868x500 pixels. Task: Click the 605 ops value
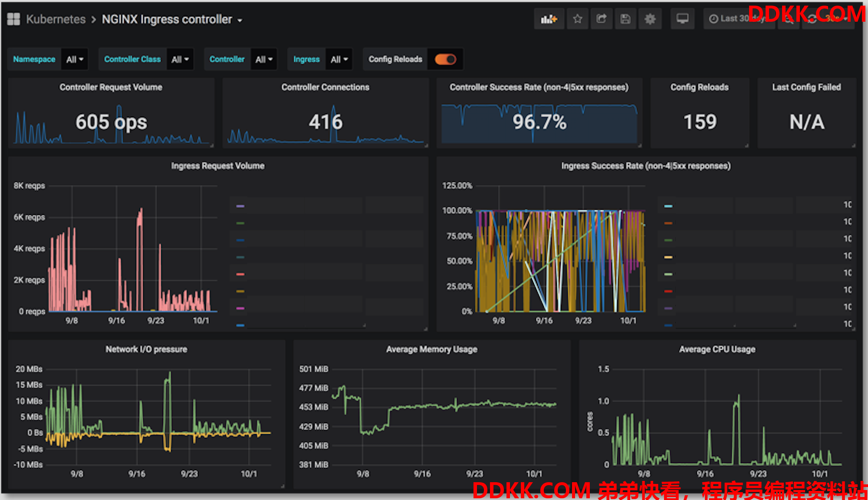[x=111, y=122]
